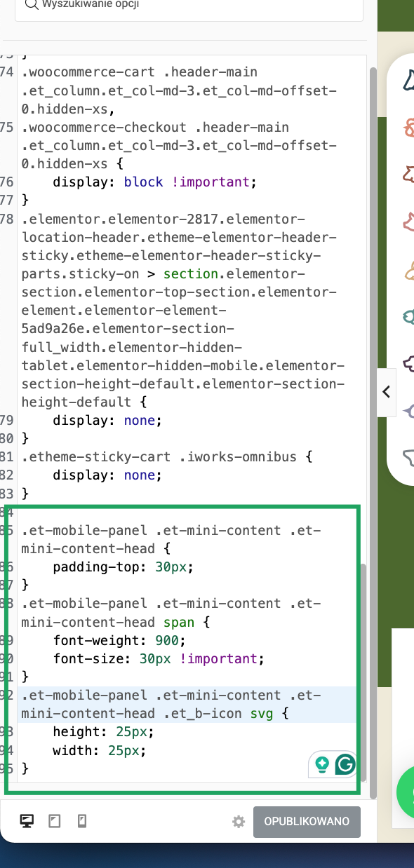The width and height of the screenshot is (414, 868).
Task: Switch to mobile preview mode
Action: tap(82, 821)
